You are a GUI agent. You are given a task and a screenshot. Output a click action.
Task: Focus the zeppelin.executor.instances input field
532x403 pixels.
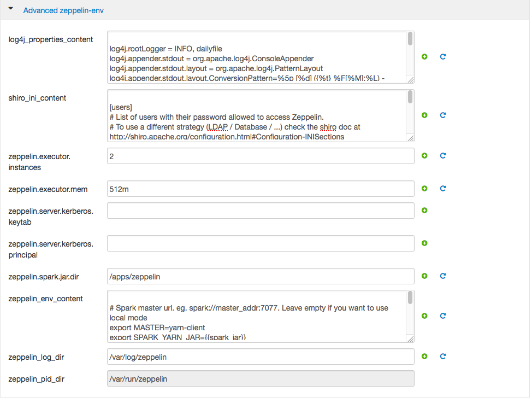[261, 156]
